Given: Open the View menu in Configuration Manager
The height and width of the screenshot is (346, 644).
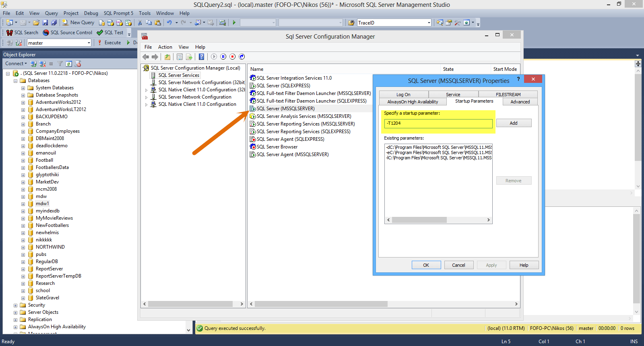Looking at the screenshot, I should [184, 47].
